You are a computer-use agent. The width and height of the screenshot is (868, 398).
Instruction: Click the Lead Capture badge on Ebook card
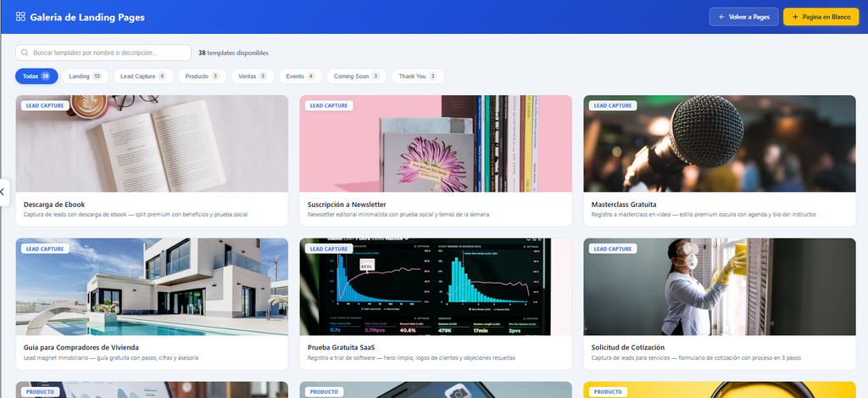coord(46,105)
